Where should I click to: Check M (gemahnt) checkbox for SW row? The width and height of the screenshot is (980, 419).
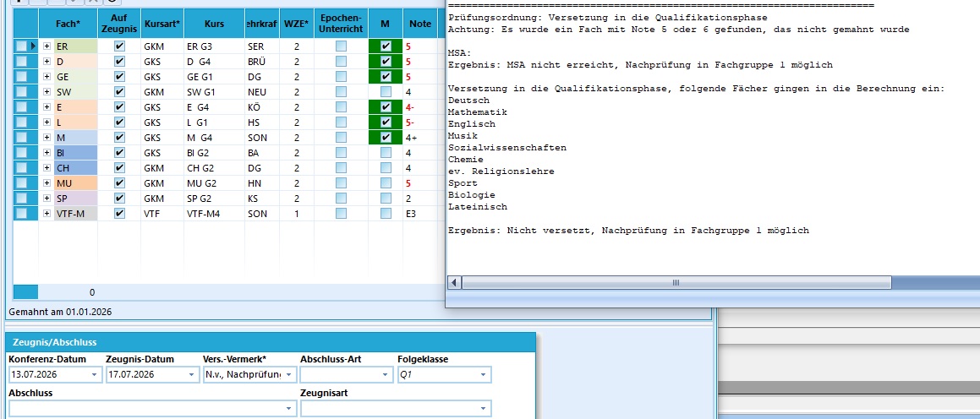386,92
